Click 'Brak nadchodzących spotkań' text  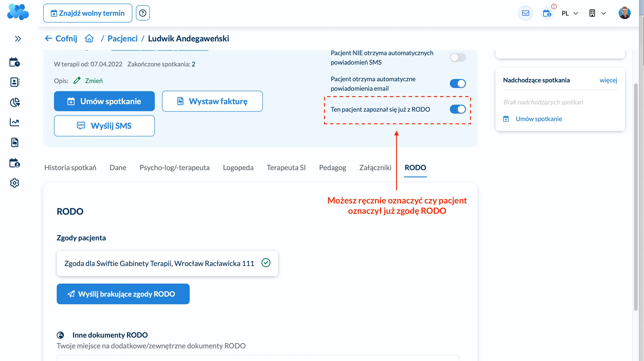(x=543, y=102)
